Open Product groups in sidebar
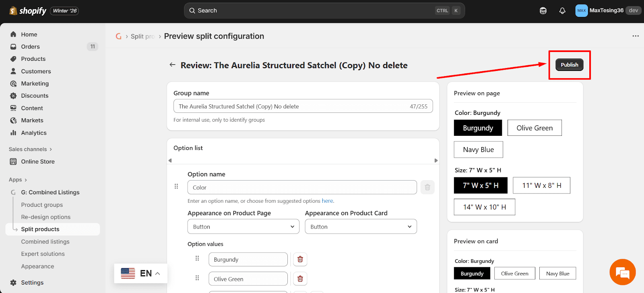The width and height of the screenshot is (644, 293). [42, 205]
